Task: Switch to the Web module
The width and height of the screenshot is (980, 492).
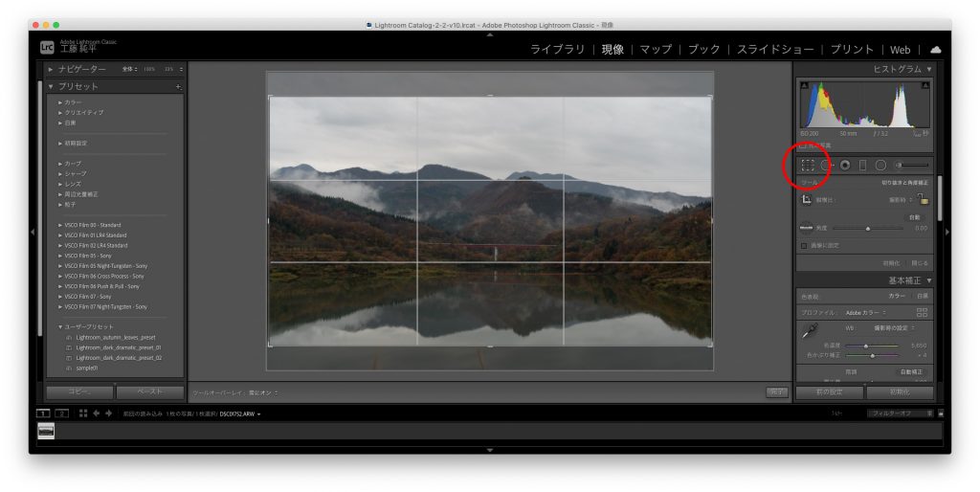Action: (x=900, y=50)
